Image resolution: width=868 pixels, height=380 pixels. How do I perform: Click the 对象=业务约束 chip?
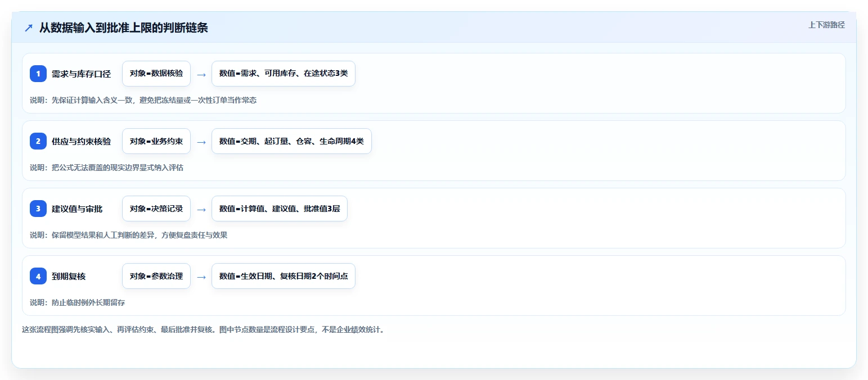156,141
